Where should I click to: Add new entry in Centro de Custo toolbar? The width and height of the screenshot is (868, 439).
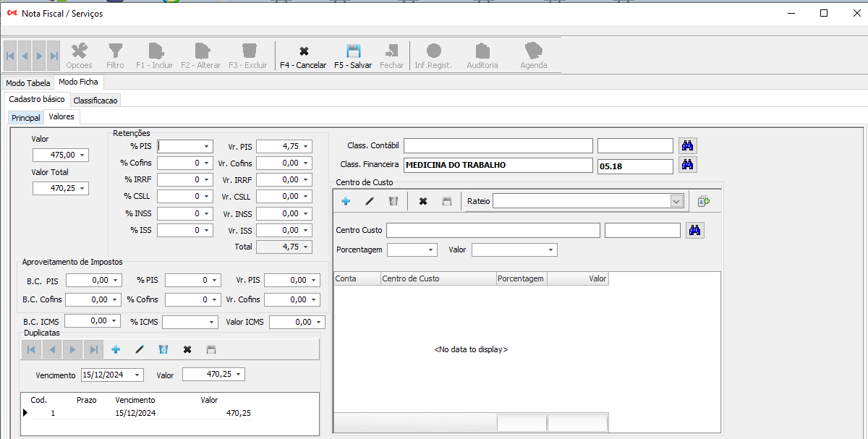point(346,201)
